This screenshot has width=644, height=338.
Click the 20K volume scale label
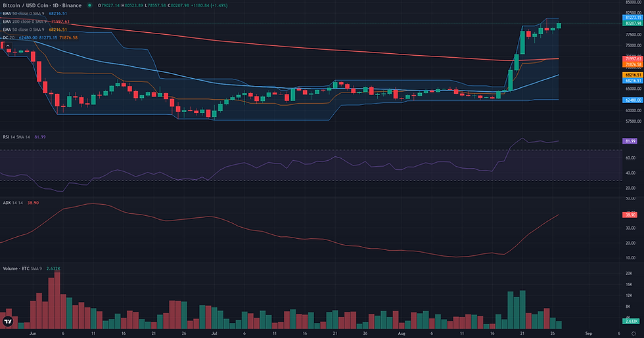tap(629, 273)
